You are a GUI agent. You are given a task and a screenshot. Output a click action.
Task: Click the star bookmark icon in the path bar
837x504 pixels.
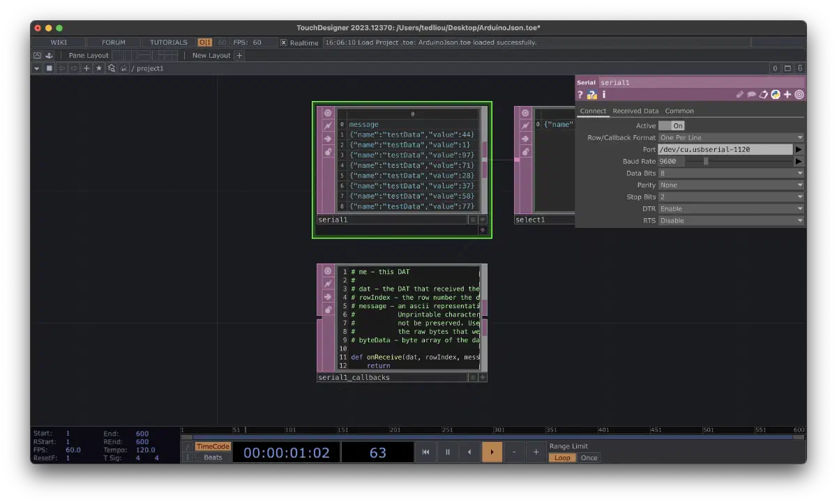99,68
